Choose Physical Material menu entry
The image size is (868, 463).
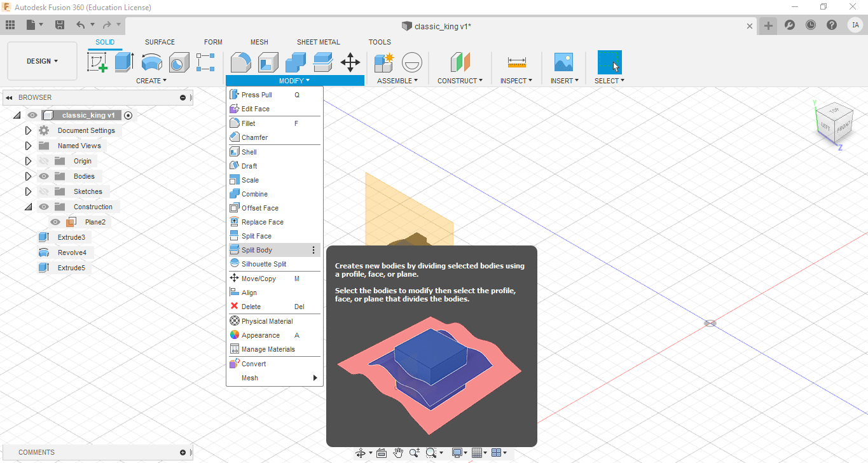[275, 321]
